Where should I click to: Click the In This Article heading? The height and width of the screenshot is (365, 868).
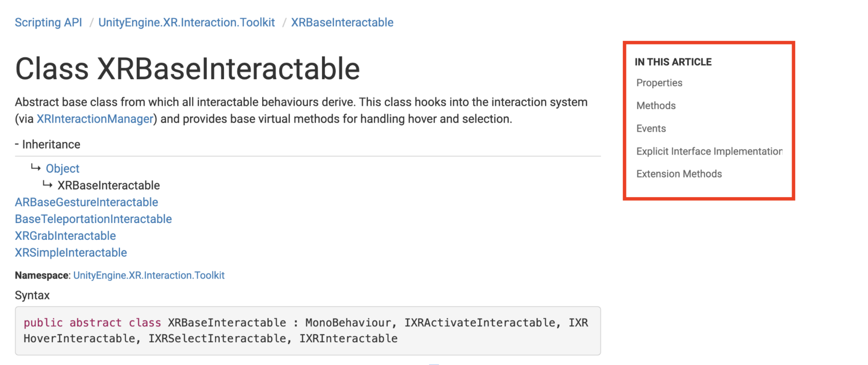(x=674, y=62)
